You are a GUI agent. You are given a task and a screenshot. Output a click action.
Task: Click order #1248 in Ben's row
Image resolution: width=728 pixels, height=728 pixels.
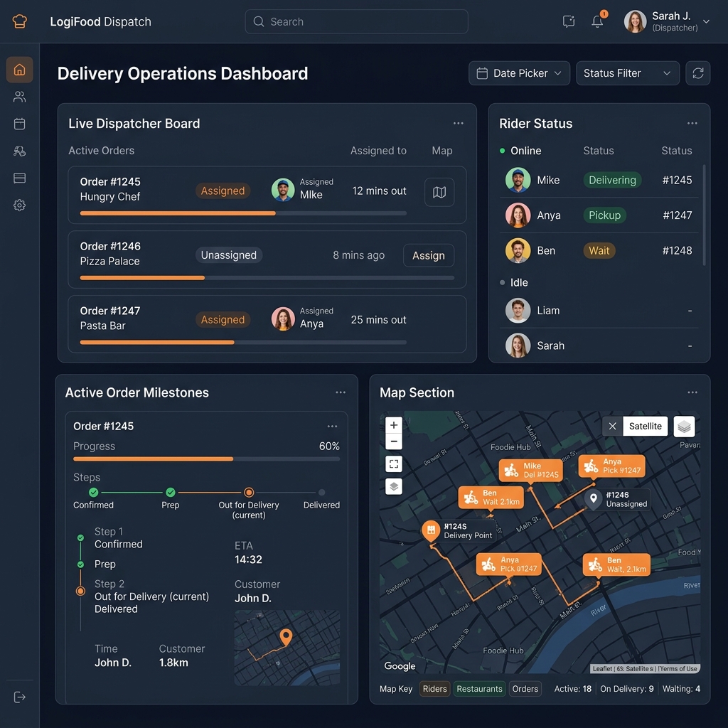(677, 251)
